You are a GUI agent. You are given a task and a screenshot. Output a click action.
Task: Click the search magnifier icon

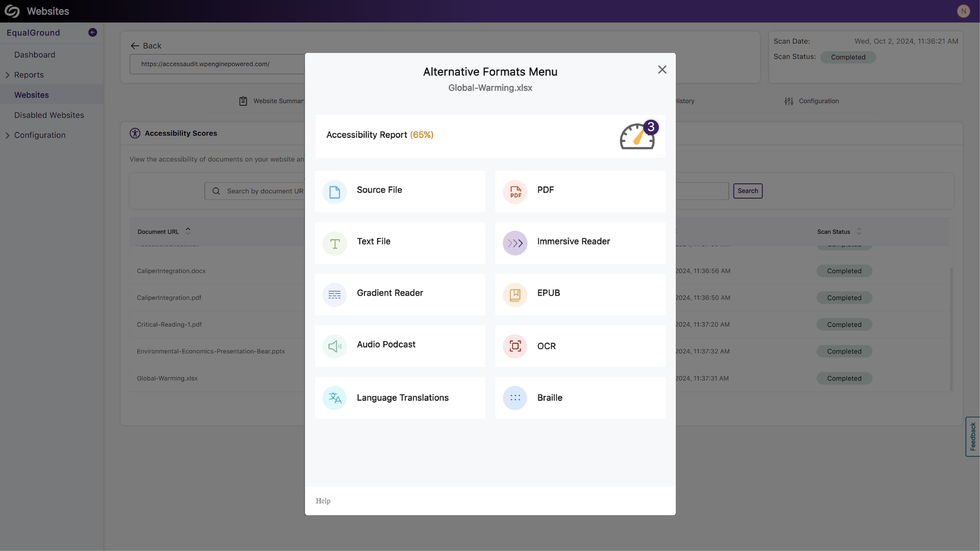pyautogui.click(x=216, y=191)
